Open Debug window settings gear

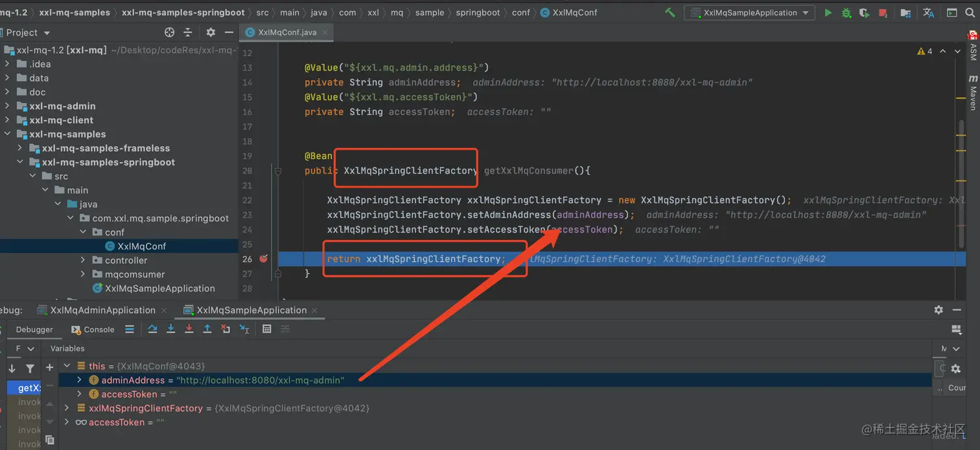click(x=939, y=310)
